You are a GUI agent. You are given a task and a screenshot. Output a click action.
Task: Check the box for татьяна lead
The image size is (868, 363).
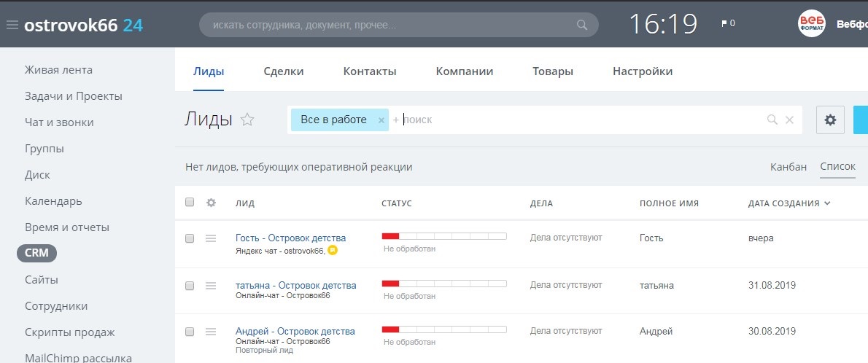click(x=190, y=285)
